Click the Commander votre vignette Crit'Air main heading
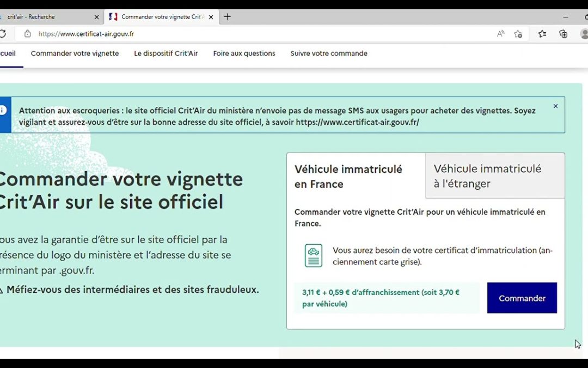 [121, 190]
